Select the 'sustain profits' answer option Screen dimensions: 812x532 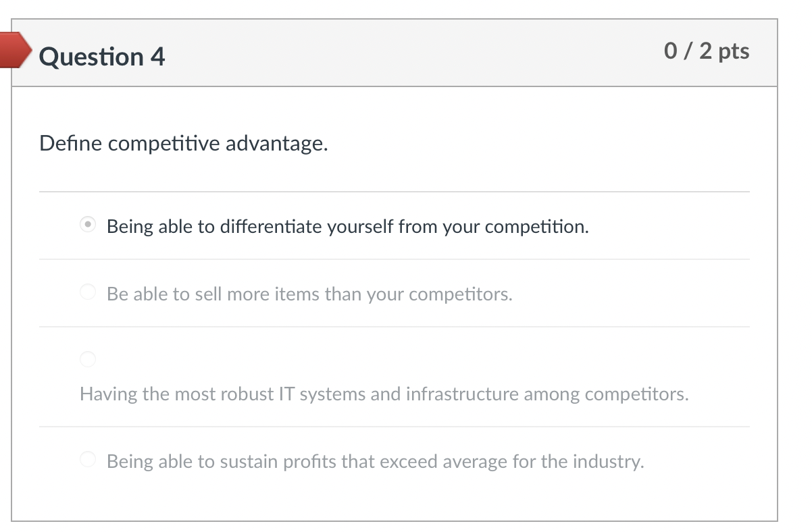point(87,460)
